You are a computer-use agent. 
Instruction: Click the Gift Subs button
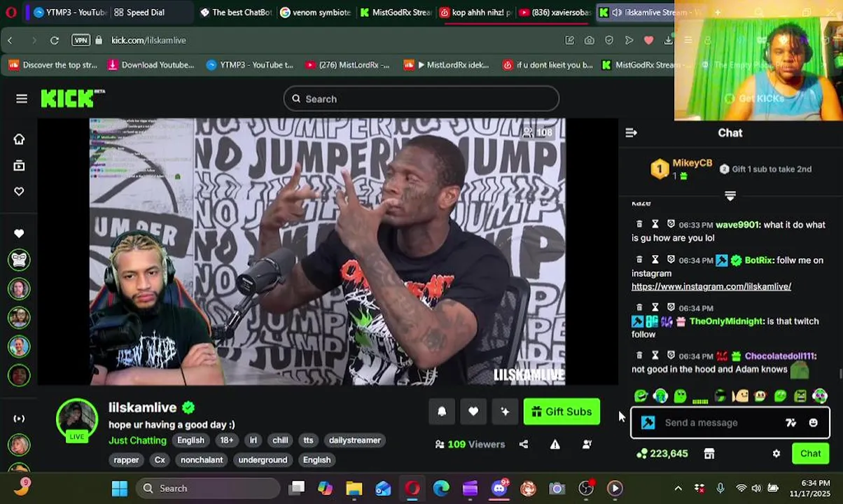562,412
